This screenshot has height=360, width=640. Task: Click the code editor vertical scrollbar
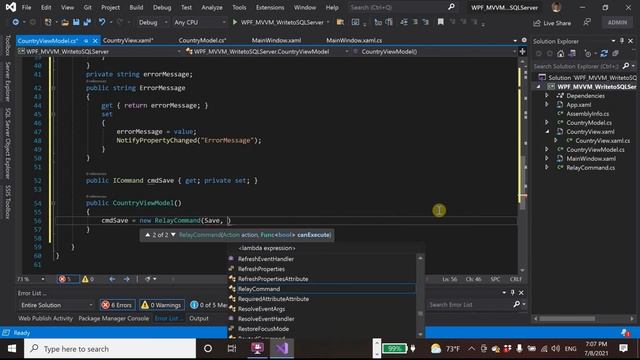coord(522,165)
